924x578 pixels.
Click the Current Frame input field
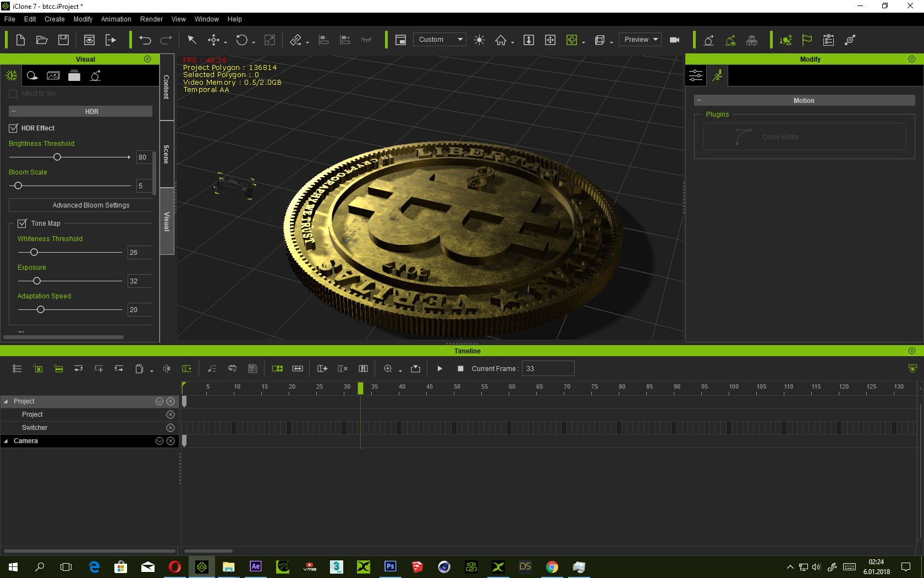tap(548, 368)
